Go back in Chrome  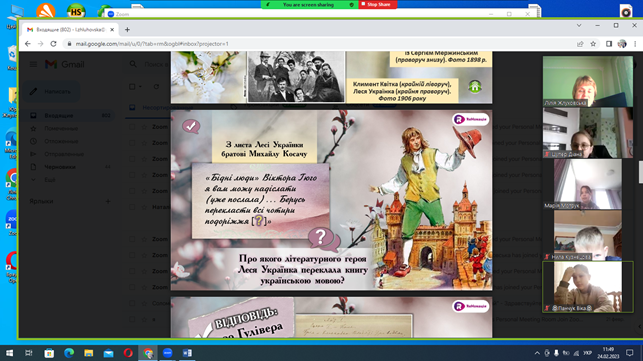coord(27,43)
